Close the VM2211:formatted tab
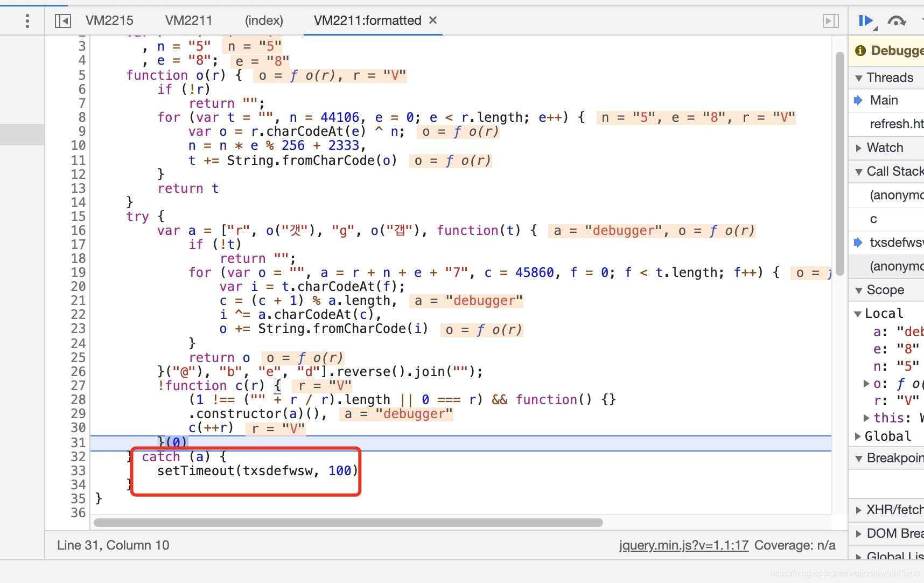The height and width of the screenshot is (583, 924). tap(433, 20)
